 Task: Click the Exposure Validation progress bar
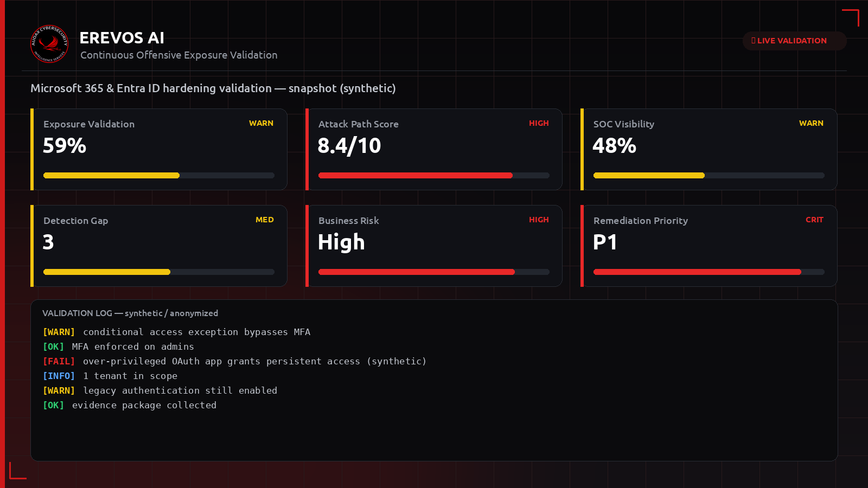[159, 176]
